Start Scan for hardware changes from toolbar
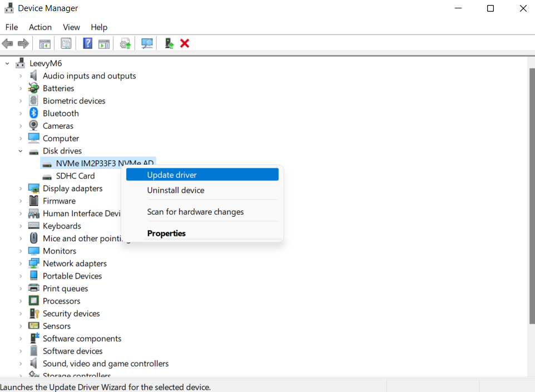 tap(147, 43)
